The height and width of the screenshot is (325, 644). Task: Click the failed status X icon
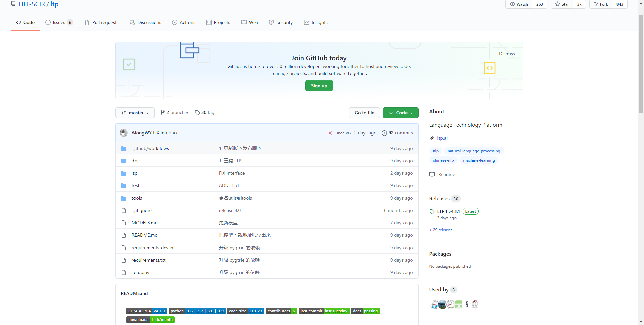coord(330,133)
